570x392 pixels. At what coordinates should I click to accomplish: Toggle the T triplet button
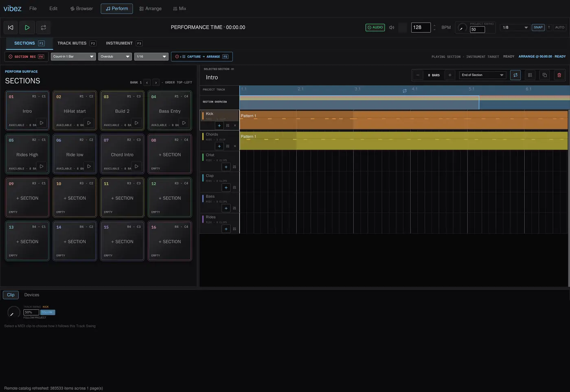click(x=549, y=27)
